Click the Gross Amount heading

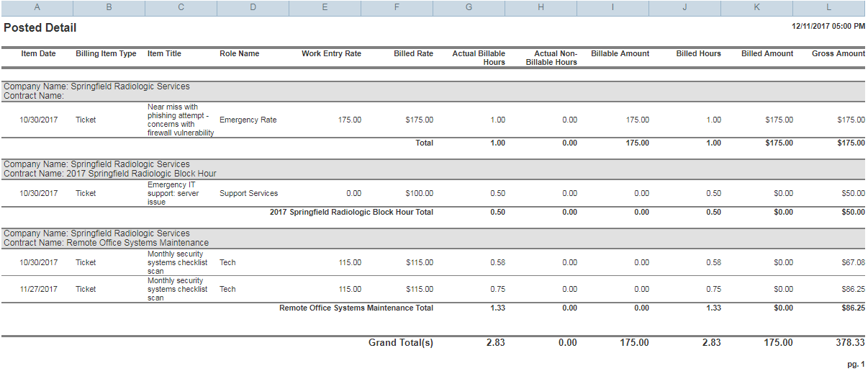(x=838, y=54)
